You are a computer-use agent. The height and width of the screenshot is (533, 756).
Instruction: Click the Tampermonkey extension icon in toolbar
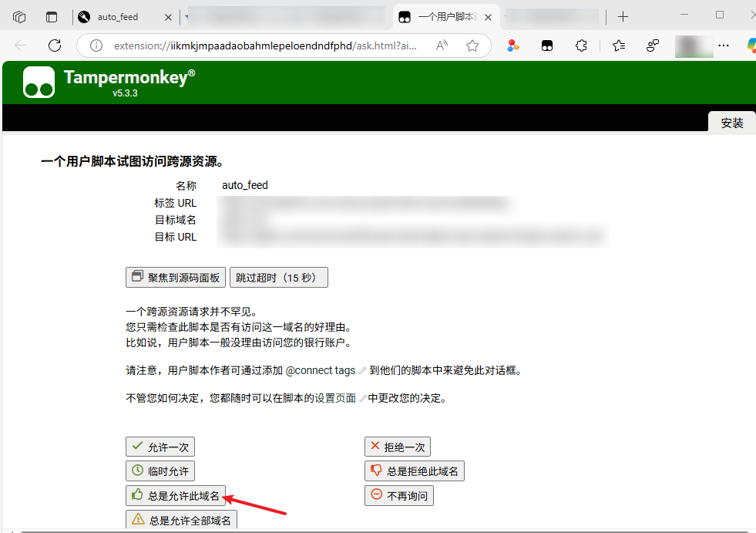[547, 46]
